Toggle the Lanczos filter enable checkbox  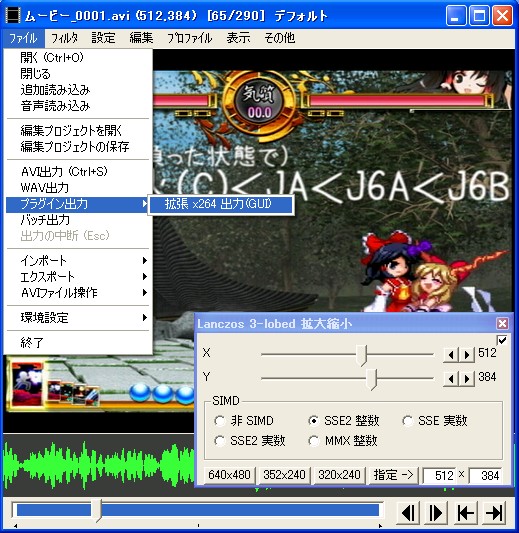pos(502,340)
